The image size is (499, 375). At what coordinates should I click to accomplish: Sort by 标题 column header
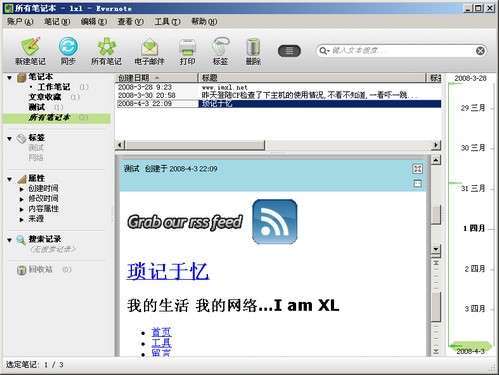click(x=313, y=78)
